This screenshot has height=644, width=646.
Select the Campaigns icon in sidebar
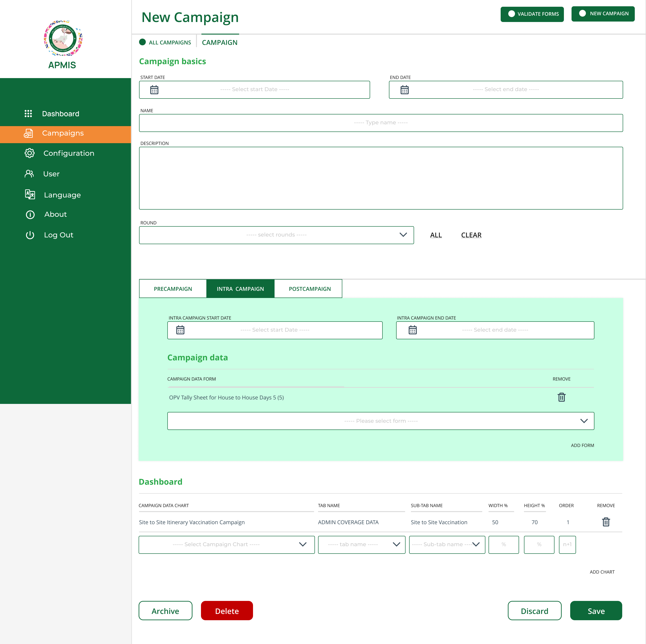click(29, 133)
